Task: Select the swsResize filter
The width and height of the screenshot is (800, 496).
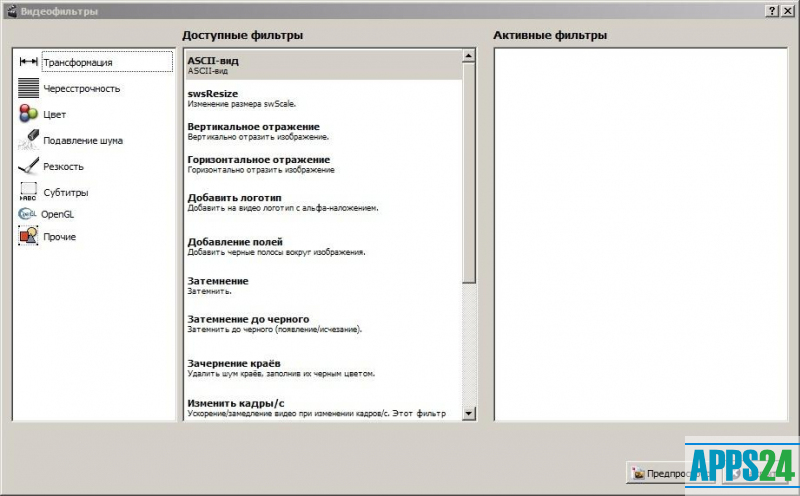Action: [323, 98]
